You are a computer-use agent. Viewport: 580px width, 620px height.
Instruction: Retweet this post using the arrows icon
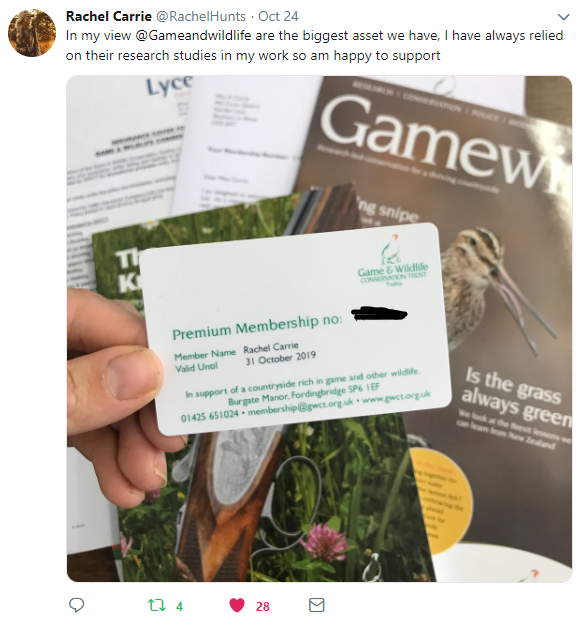[157, 605]
